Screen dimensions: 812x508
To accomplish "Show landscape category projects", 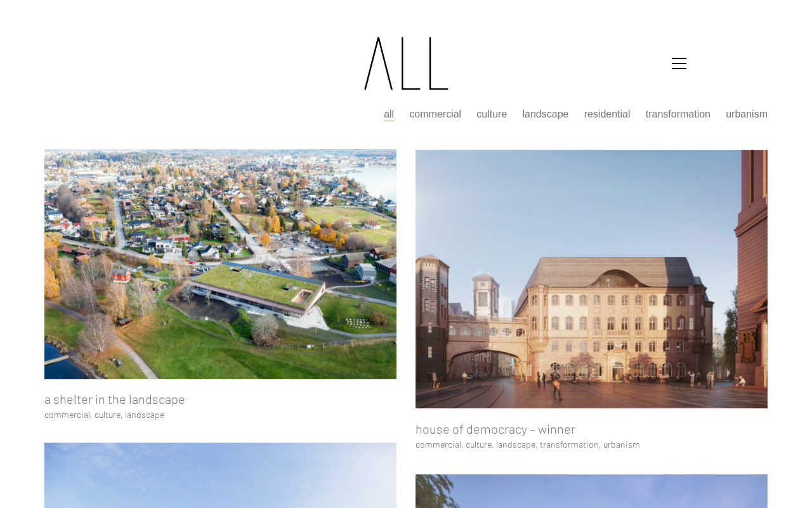I will 546,114.
